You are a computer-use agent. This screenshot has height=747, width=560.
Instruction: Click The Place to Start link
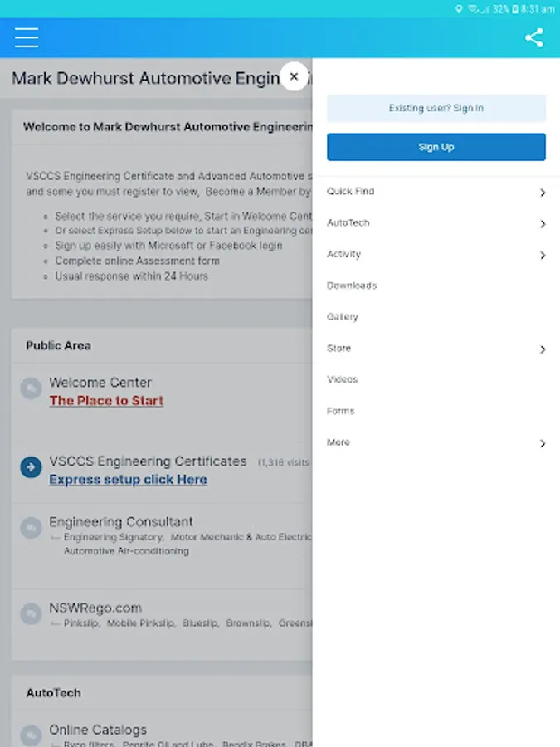click(x=106, y=401)
